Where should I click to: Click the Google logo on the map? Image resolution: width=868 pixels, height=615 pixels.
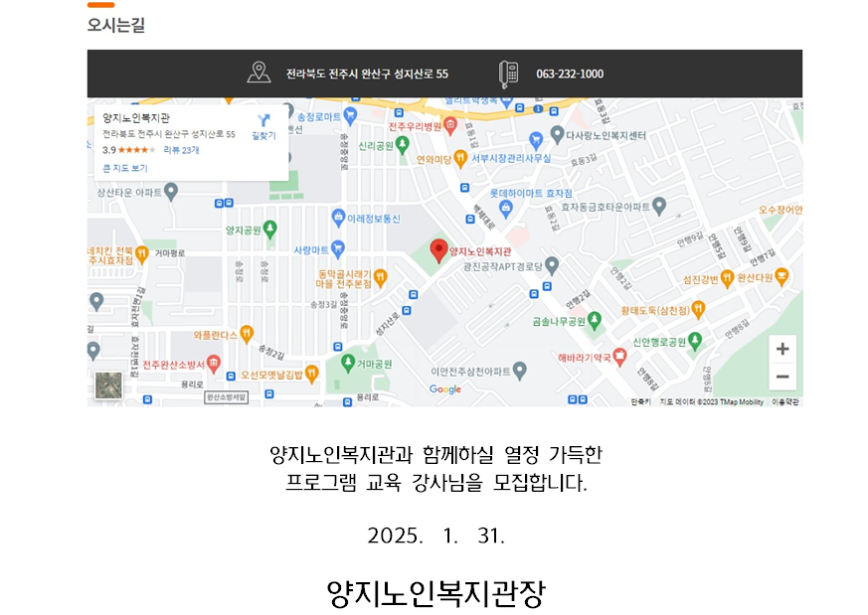(x=445, y=389)
